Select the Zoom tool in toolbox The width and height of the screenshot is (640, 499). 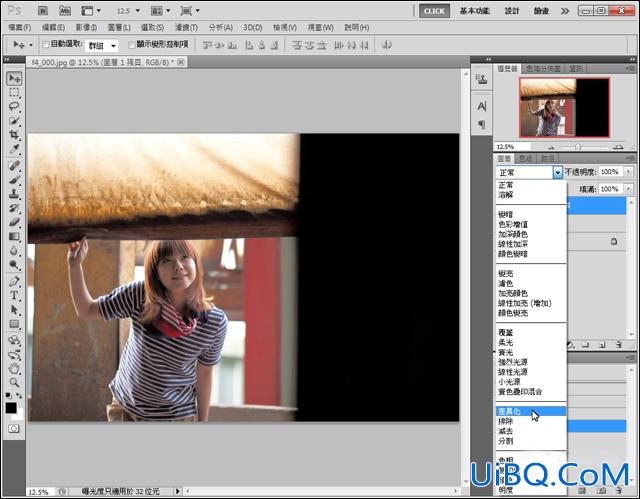tap(14, 383)
